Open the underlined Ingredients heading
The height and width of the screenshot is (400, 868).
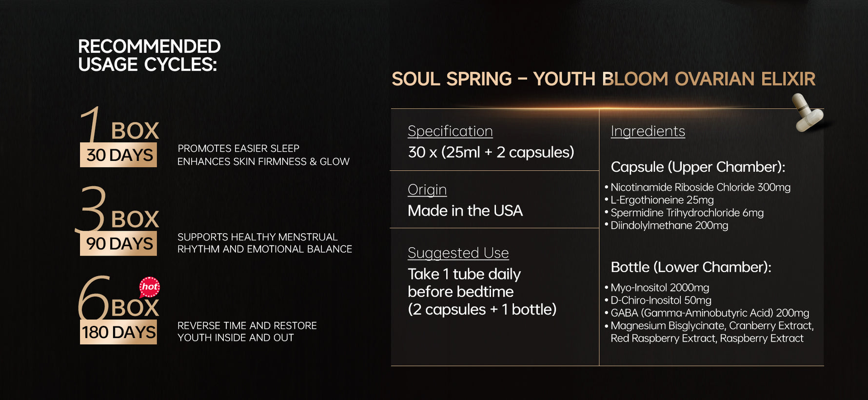648,131
